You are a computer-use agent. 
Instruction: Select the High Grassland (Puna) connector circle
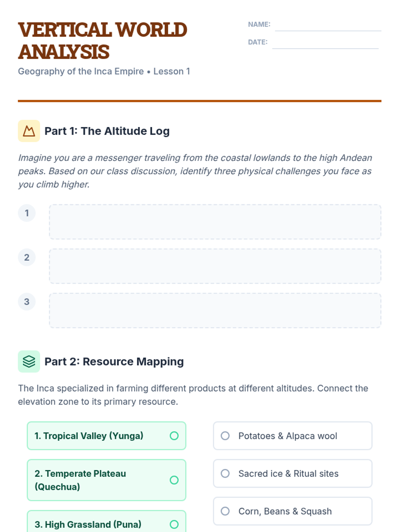tap(174, 524)
